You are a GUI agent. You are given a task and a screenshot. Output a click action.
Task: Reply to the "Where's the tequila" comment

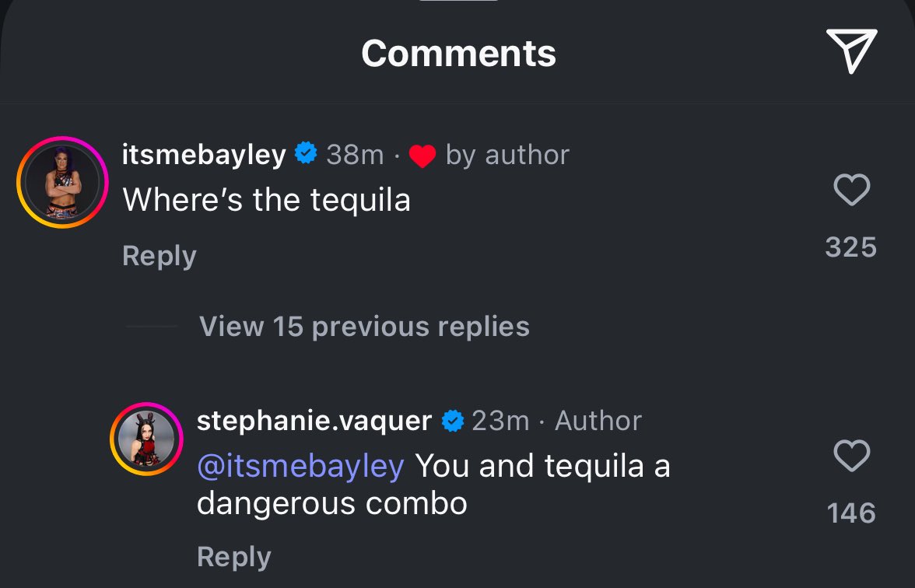[160, 256]
